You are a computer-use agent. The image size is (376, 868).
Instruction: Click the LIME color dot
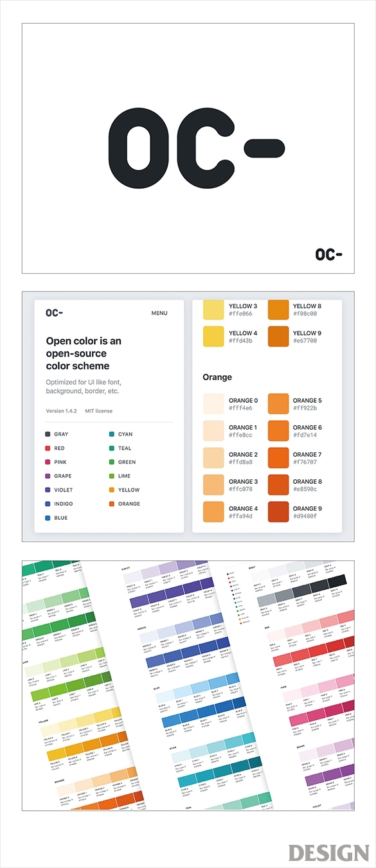pyautogui.click(x=112, y=476)
